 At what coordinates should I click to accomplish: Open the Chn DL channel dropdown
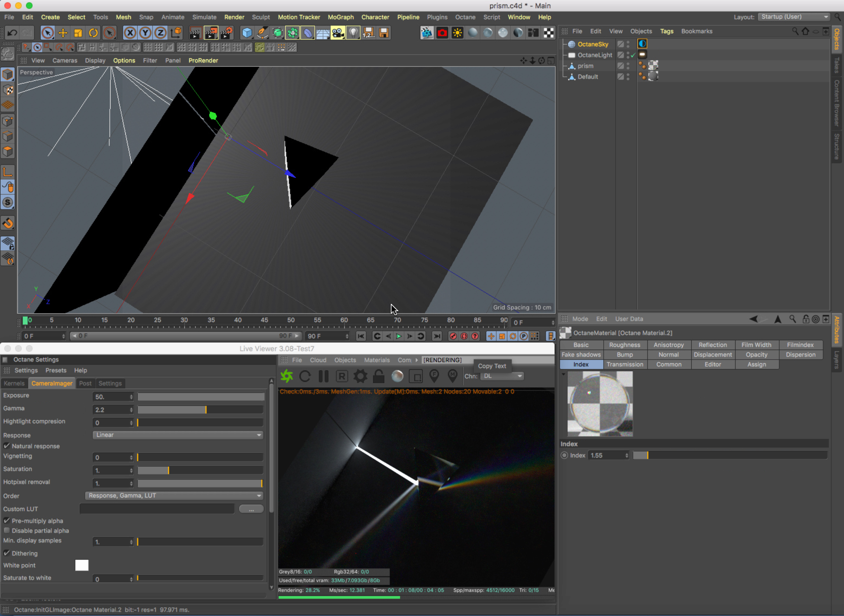(502, 376)
